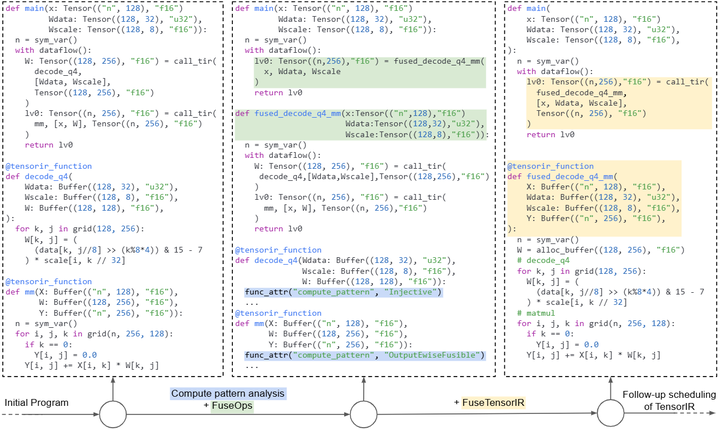Select '[x, Wdata, Wscale],' line in right panel
The image size is (720, 430).
pos(582,103)
